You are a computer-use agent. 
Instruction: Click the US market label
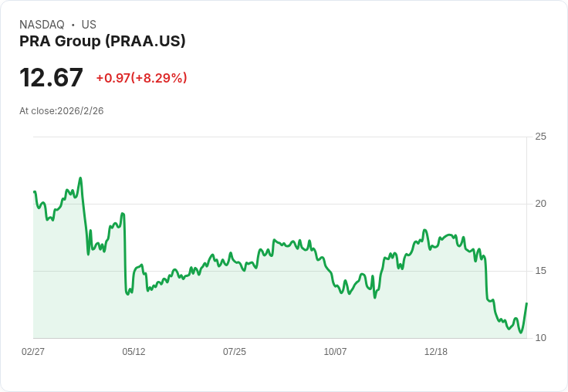[89, 25]
